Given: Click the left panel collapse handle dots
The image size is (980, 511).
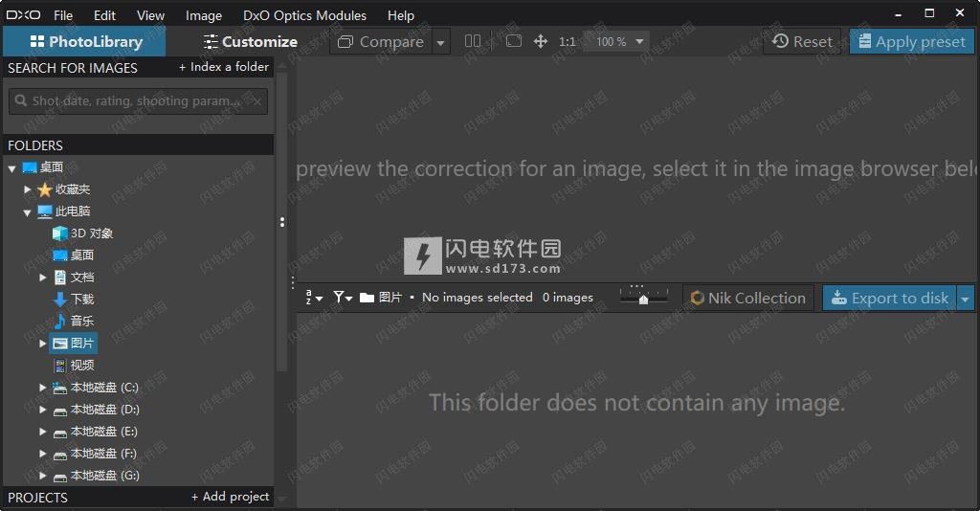Looking at the screenshot, I should [282, 222].
